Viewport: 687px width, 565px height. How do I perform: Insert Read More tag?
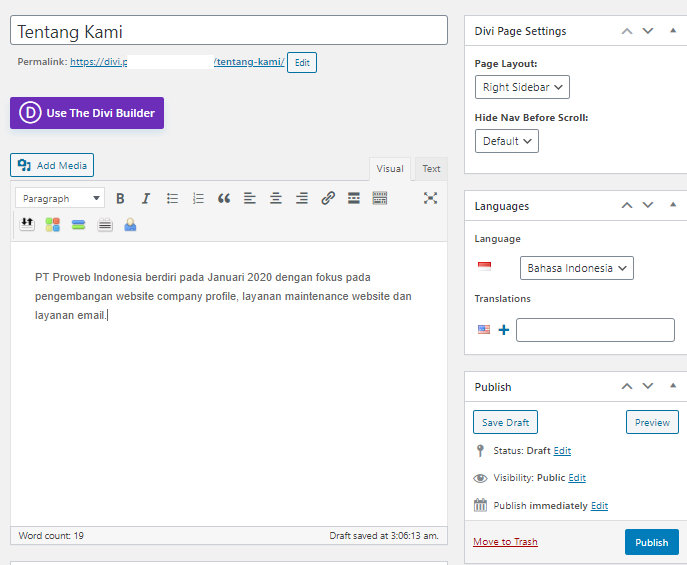(x=354, y=198)
